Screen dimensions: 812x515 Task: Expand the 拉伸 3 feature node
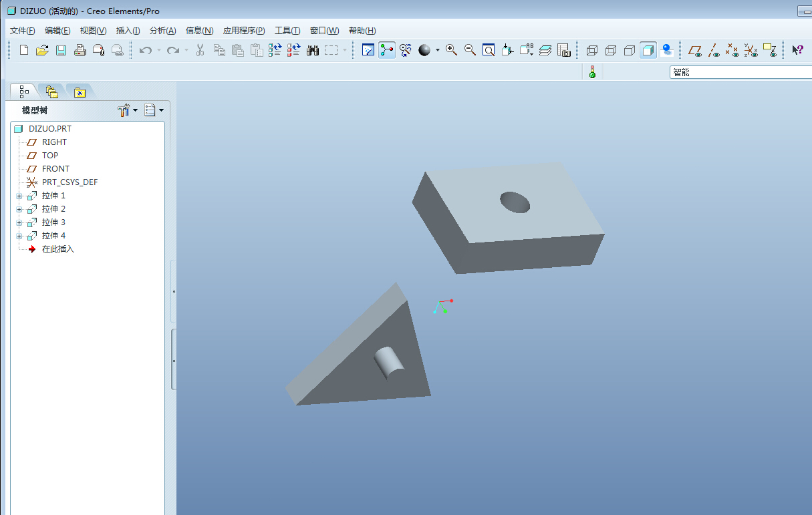pyautogui.click(x=19, y=222)
